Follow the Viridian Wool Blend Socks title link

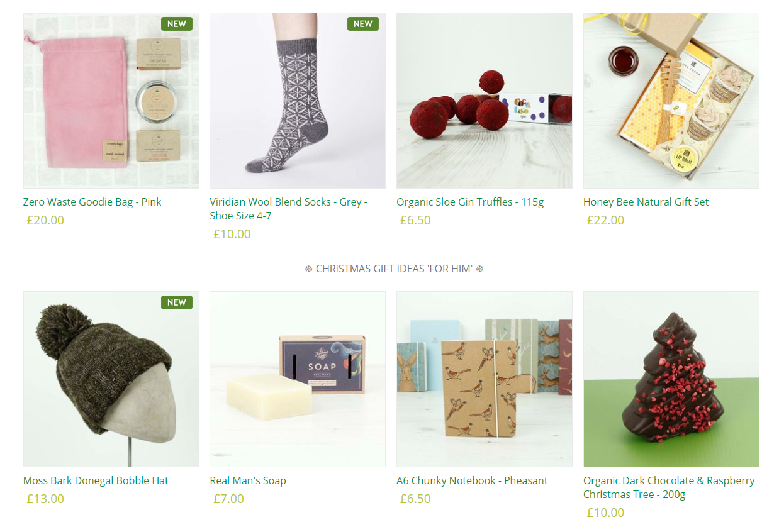[289, 209]
